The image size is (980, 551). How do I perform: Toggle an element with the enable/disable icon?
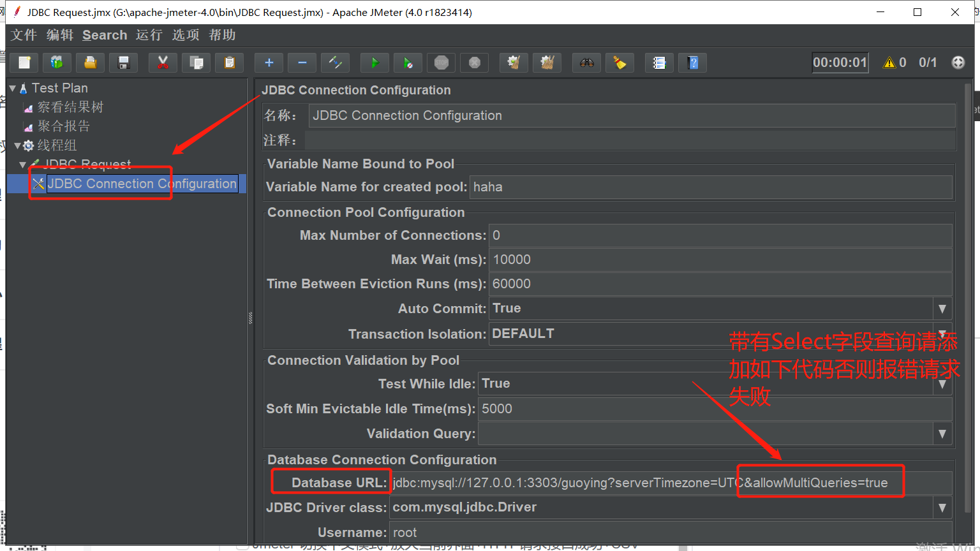tap(335, 62)
